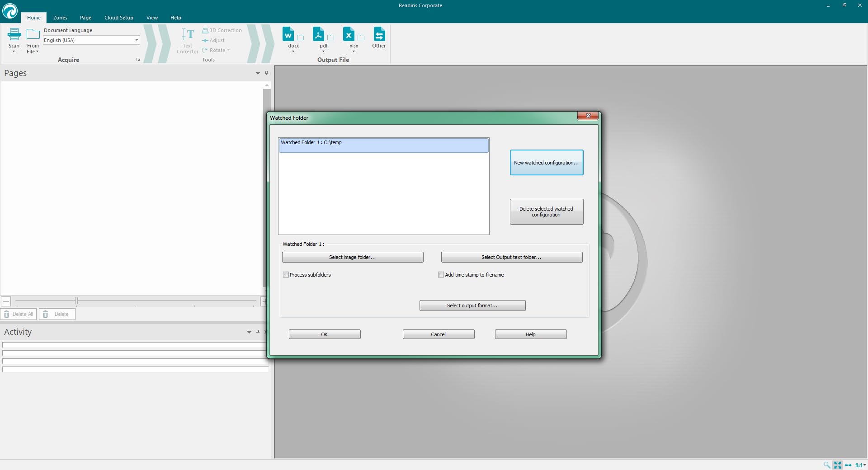
Task: Open Acquire group dialog launcher
Action: [138, 60]
